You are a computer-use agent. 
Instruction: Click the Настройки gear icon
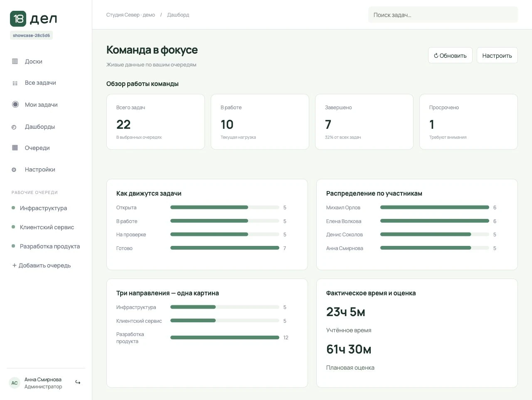(x=14, y=170)
